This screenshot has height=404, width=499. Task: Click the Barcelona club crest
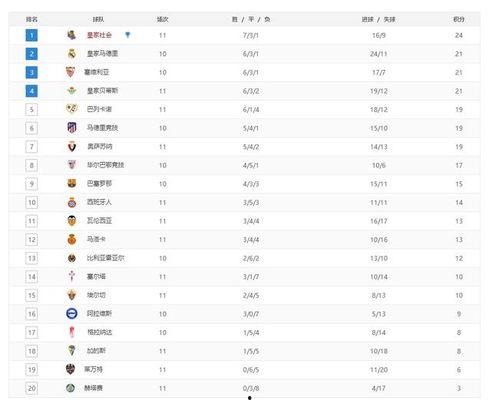coord(72,183)
